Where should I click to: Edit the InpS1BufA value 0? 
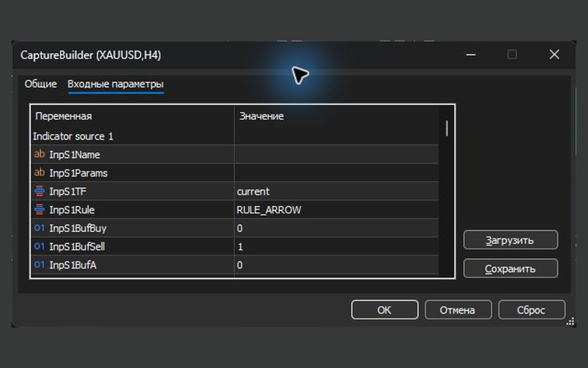point(336,265)
